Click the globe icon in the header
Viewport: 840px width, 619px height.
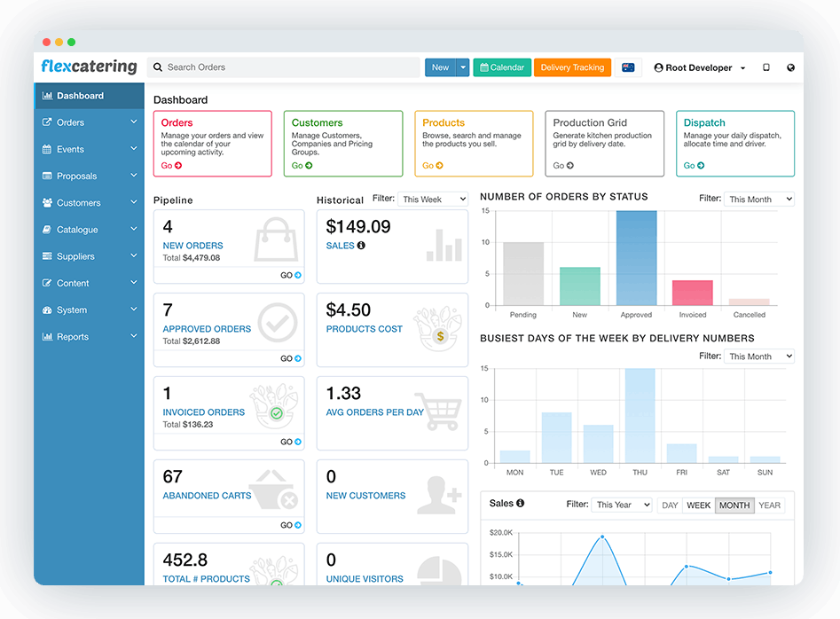(x=790, y=67)
